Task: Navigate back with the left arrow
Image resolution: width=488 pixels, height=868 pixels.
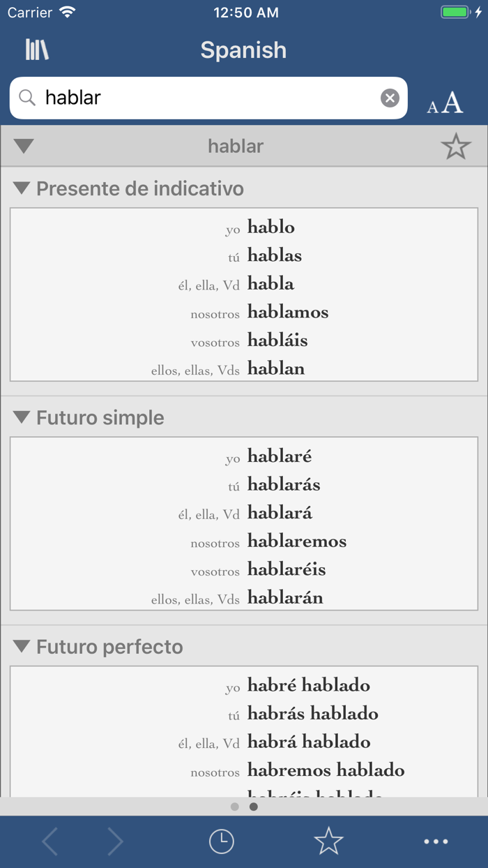Action: 49,841
